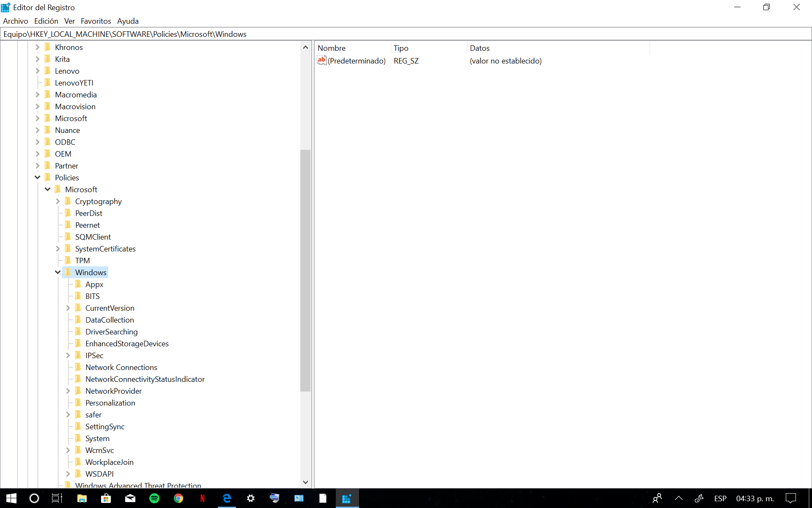This screenshot has height=508, width=812.
Task: Select the Network Connections key
Action: (121, 367)
